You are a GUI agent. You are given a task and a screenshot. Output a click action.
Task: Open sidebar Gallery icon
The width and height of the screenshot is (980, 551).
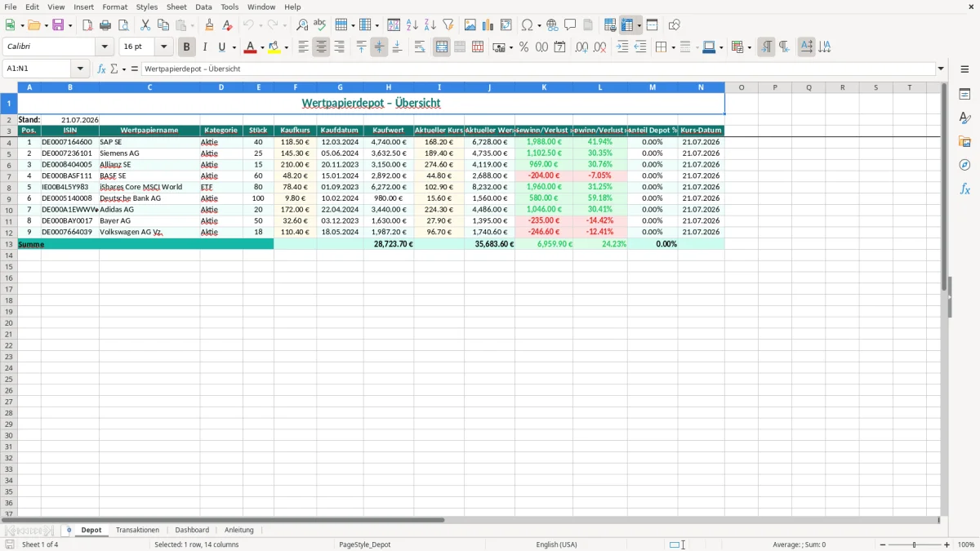coord(964,141)
